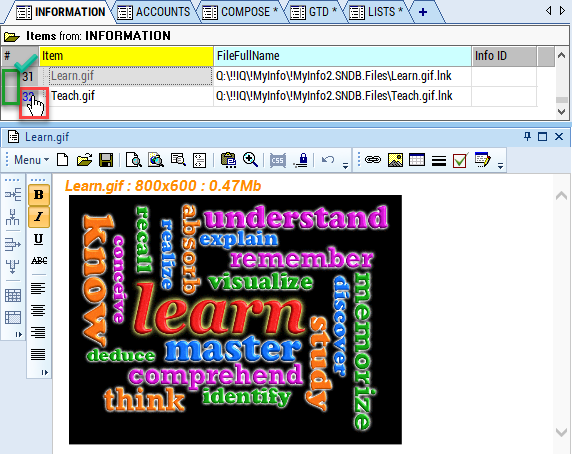Click the insert table icon in the toolbar
Screen dimensions: 572x454
(x=417, y=160)
